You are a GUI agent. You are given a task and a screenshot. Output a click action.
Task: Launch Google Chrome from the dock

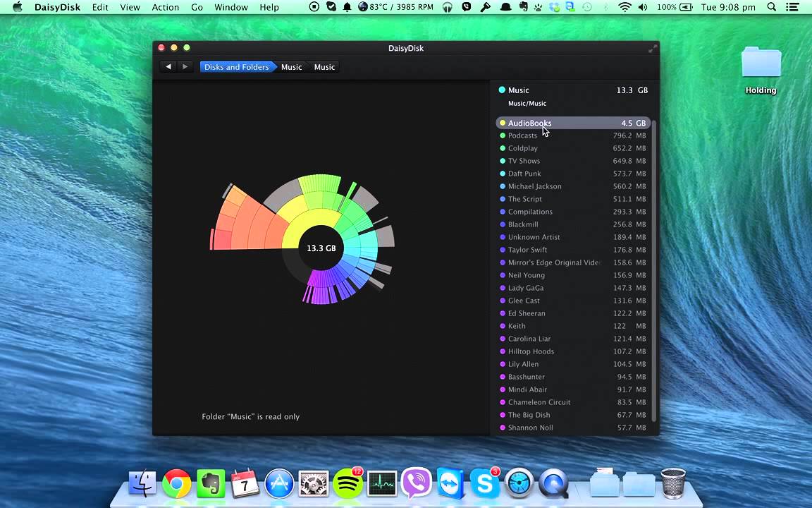pyautogui.click(x=176, y=483)
